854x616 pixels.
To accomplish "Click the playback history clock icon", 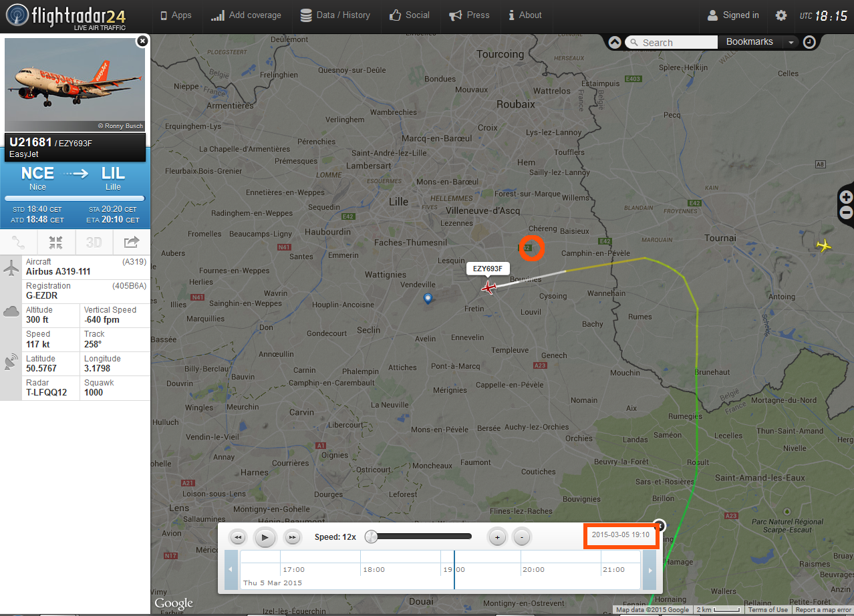I will click(809, 42).
